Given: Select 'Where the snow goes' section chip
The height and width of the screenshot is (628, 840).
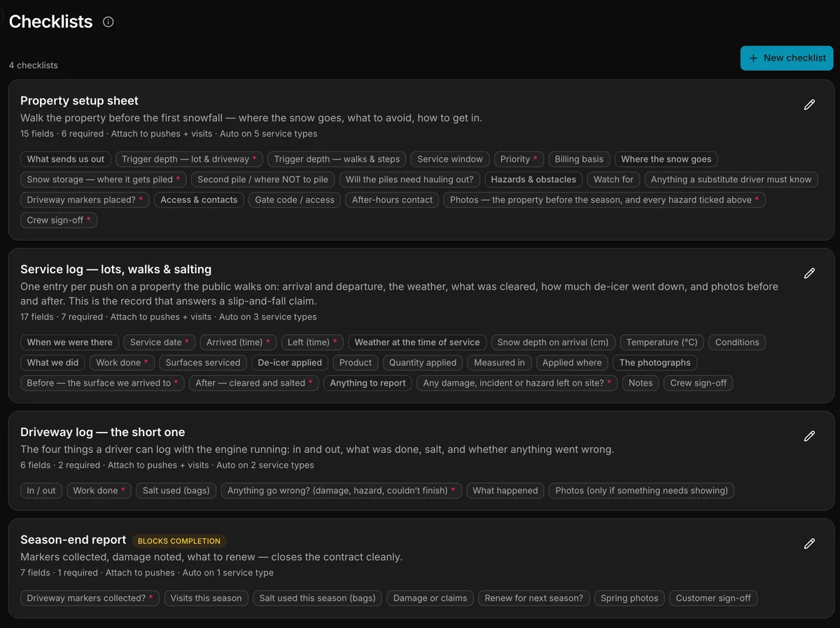Looking at the screenshot, I should [x=666, y=159].
